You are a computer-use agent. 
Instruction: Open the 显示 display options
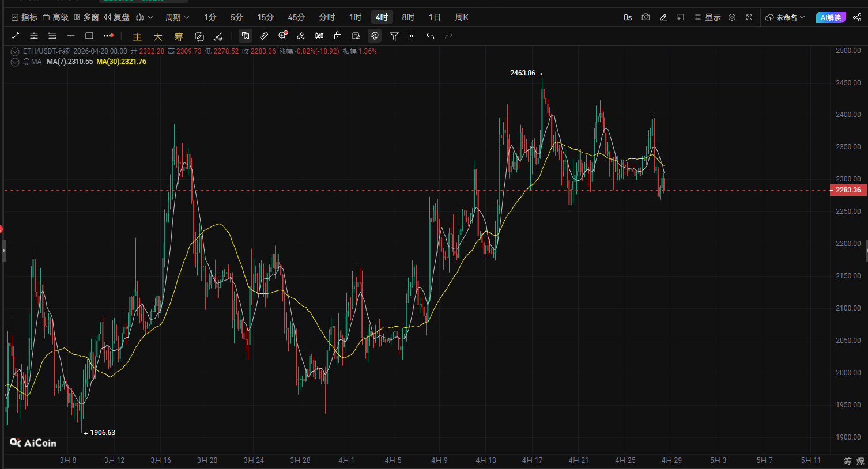(x=708, y=17)
